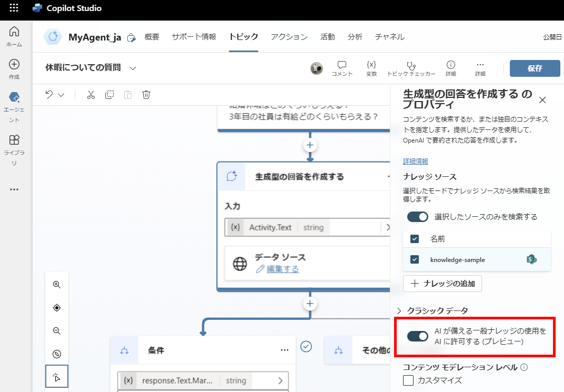The image size is (564, 392).
Task: Uncheck the knowledge-sample knowledge source
Action: point(414,259)
